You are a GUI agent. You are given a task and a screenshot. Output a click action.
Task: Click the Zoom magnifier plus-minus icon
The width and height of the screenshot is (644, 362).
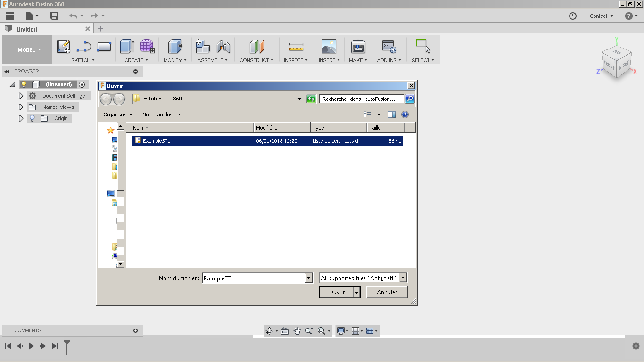coord(309,331)
